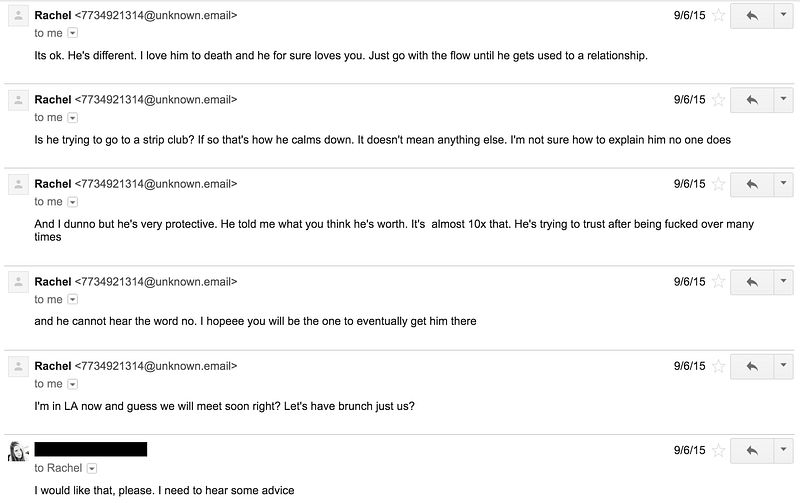Reply to the strip club message

[x=752, y=99]
